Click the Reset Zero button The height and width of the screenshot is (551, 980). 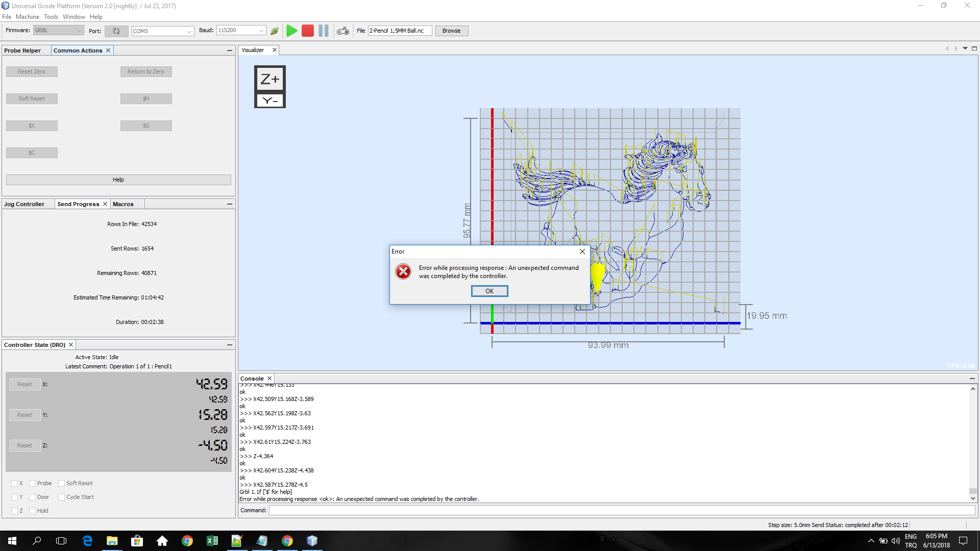click(32, 71)
